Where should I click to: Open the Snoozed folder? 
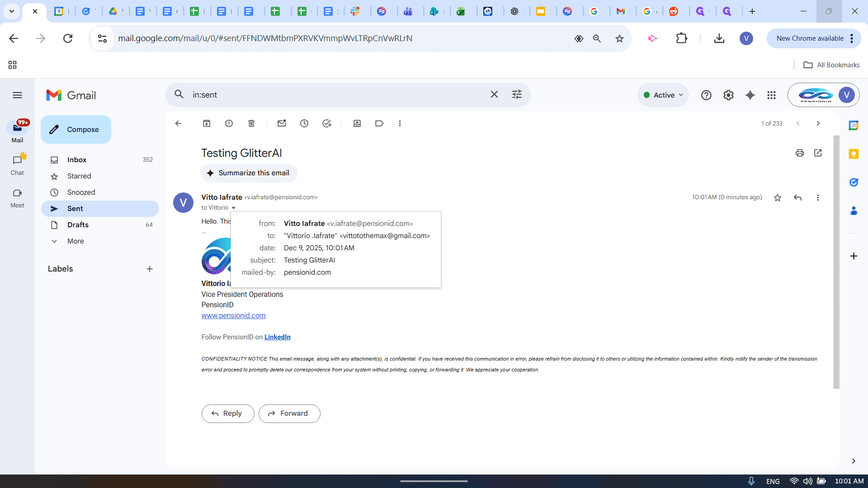coord(100,192)
